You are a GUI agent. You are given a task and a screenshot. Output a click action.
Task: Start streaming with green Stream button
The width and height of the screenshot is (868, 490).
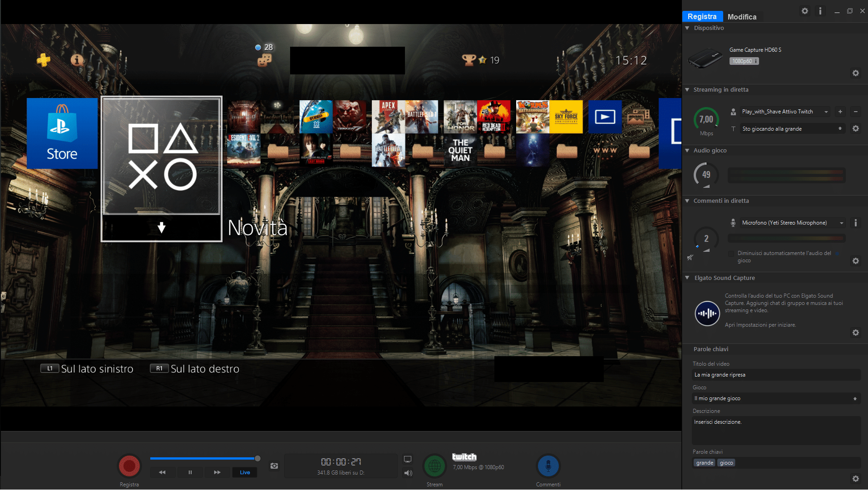click(434, 466)
